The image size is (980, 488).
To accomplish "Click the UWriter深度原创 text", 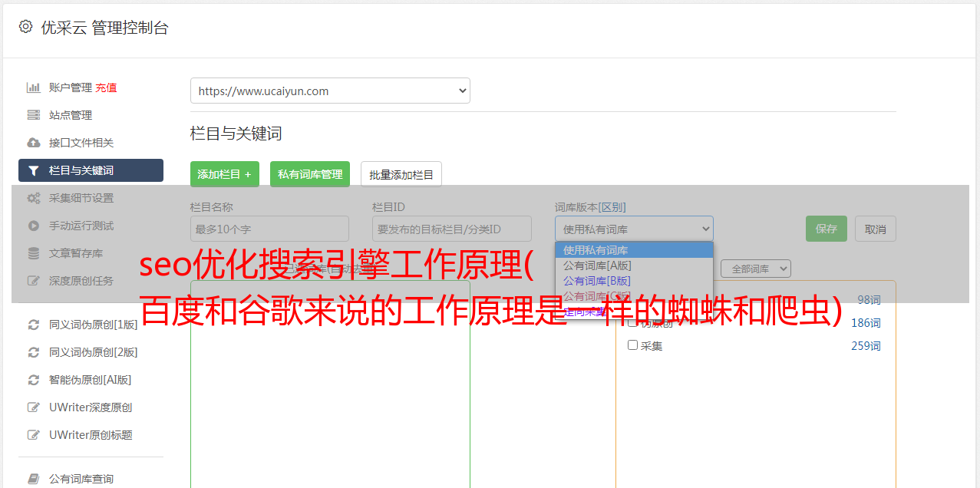I will [x=91, y=407].
